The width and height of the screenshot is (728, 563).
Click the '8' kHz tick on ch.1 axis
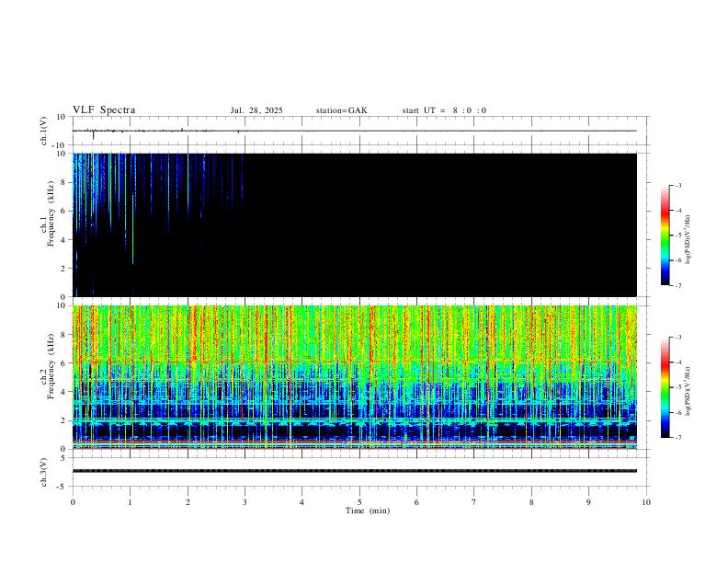click(63, 182)
